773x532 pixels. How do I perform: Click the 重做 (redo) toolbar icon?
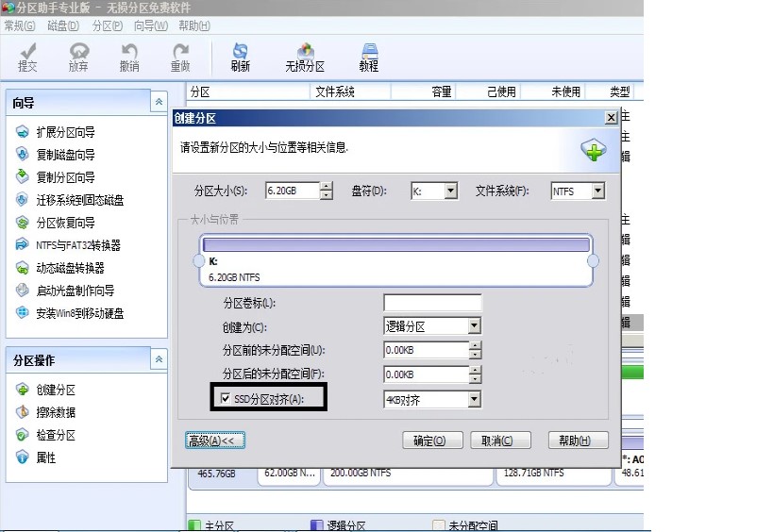click(180, 58)
